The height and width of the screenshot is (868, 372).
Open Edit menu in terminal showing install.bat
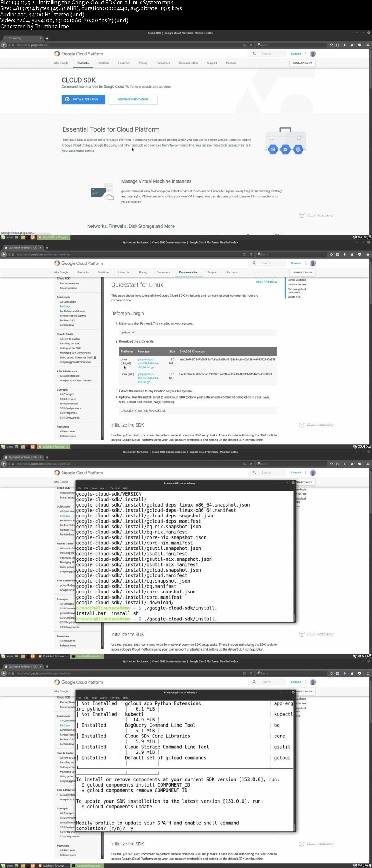pyautogui.click(x=86, y=488)
